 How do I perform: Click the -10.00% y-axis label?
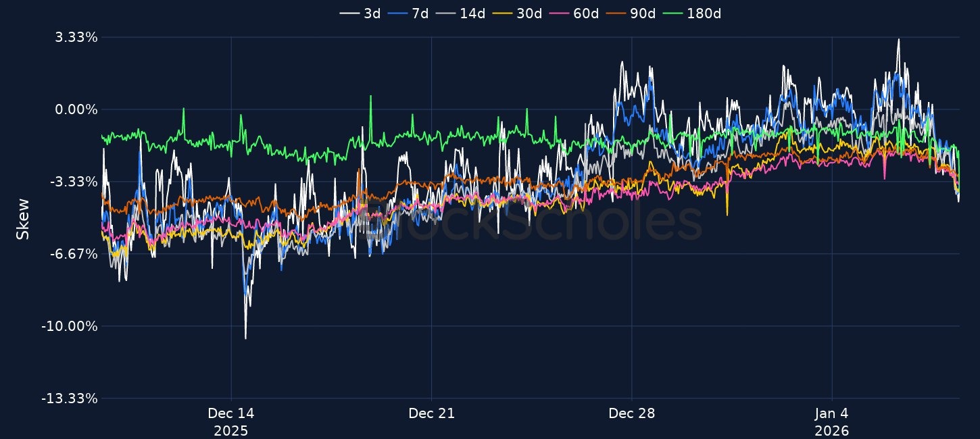click(70, 326)
